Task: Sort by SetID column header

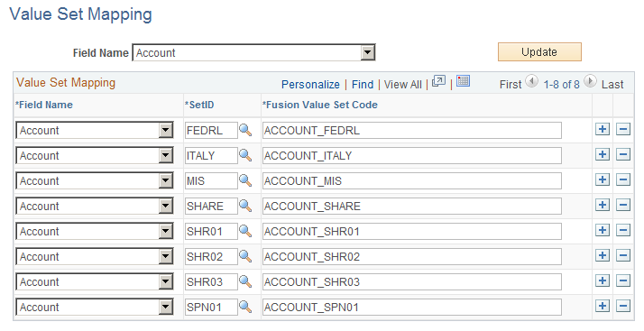Action: point(199,105)
